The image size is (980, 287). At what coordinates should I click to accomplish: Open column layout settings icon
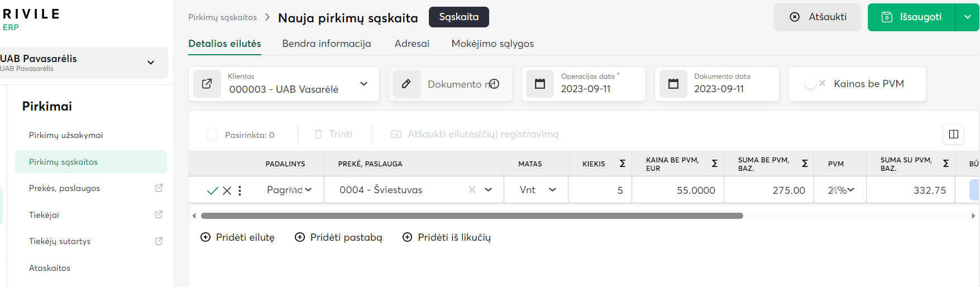[953, 134]
